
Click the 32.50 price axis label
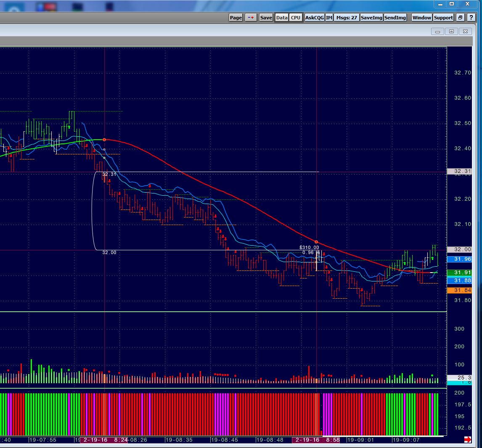[x=462, y=123]
